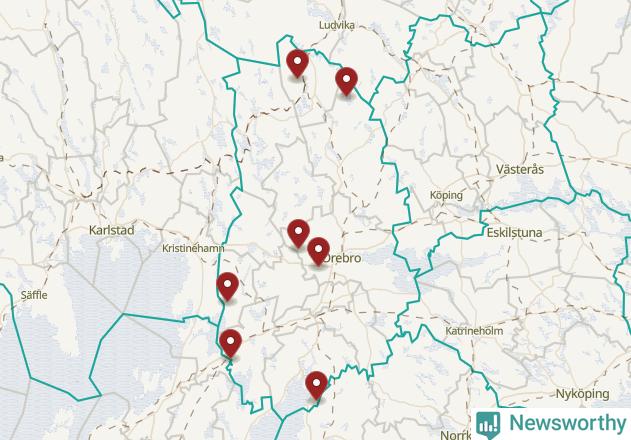Select the pin next to the Örebro label
Image resolution: width=631 pixels, height=440 pixels.
click(318, 251)
